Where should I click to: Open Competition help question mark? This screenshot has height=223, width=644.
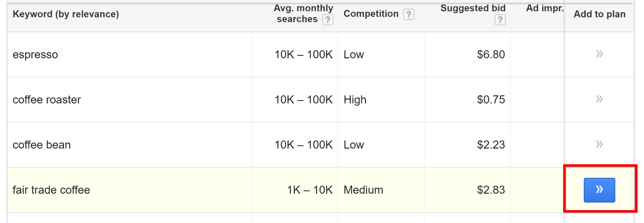pos(409,14)
